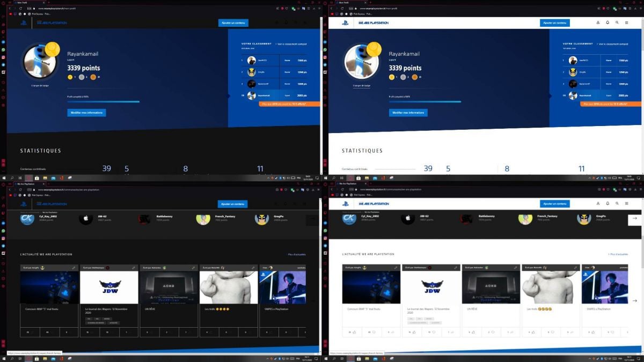The width and height of the screenshot is (644, 362).
Task: Open WhatsApp in the dark-mode community window's sidebar
Action: (3, 231)
